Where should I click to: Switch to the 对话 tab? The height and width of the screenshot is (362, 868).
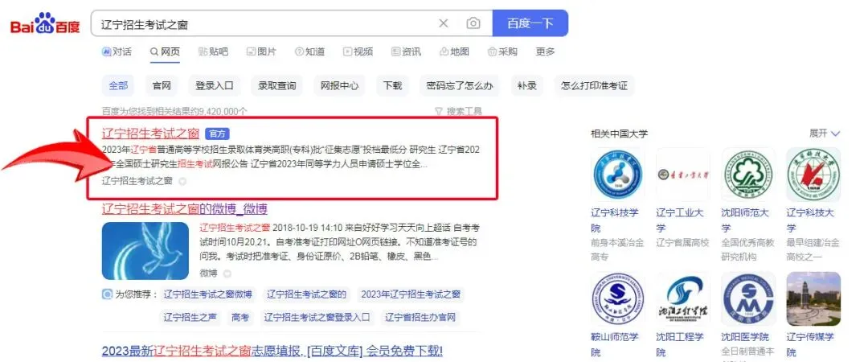tap(117, 51)
